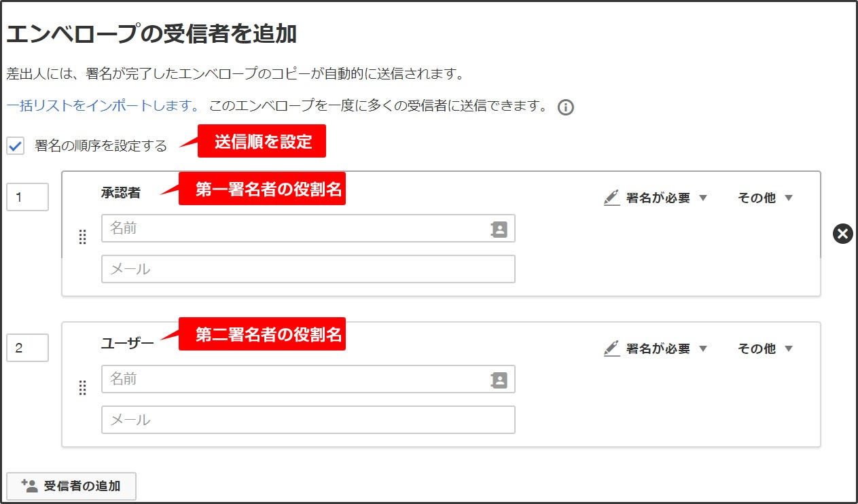Click the signing order number 2 box
The height and width of the screenshot is (504, 858).
27,348
